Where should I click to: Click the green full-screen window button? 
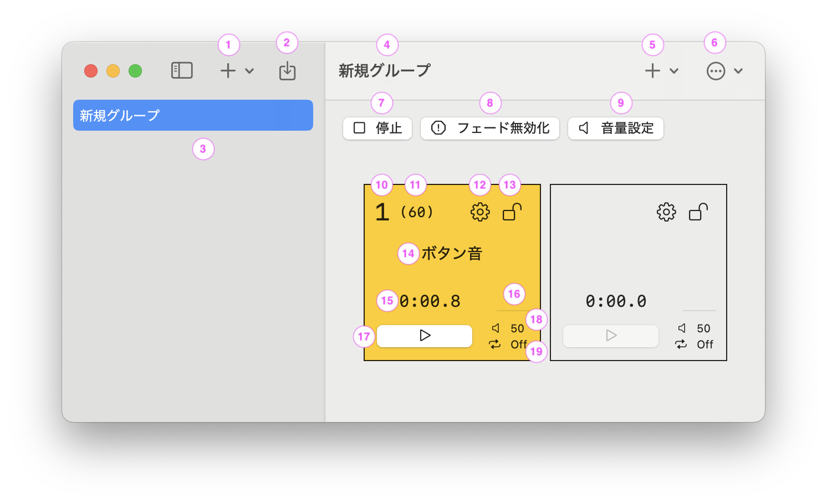pos(135,71)
